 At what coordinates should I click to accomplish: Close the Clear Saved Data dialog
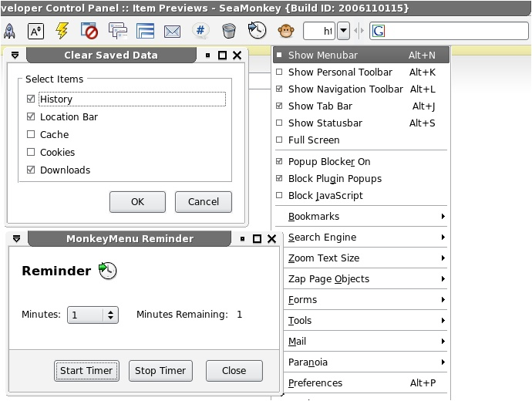[237, 55]
